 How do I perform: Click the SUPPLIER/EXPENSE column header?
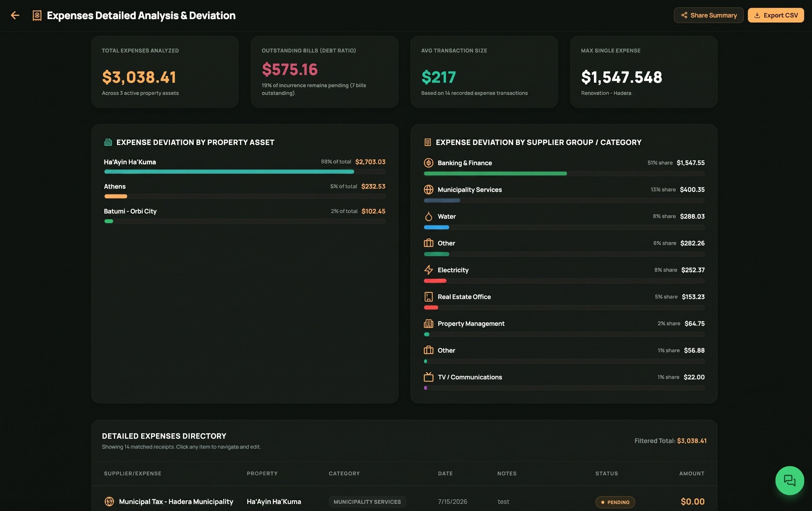coord(133,474)
